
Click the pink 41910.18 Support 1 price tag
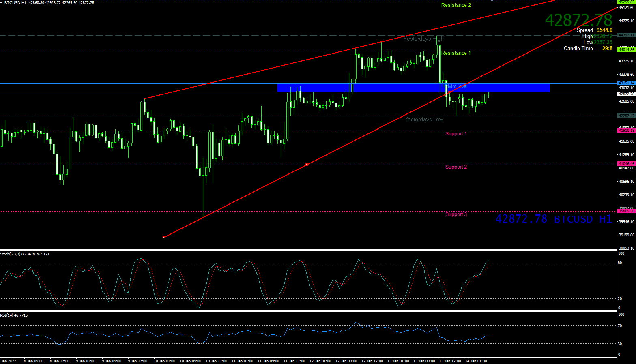[626, 131]
